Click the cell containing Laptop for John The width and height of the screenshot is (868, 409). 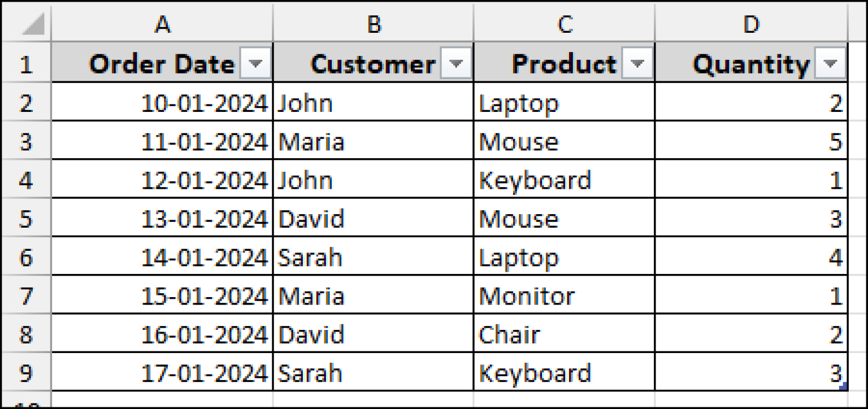564,103
